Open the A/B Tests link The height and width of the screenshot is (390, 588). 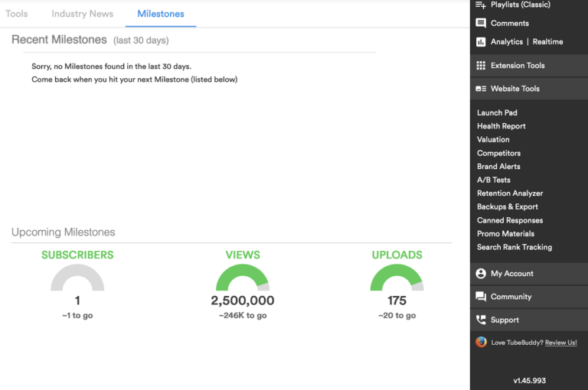coord(494,180)
